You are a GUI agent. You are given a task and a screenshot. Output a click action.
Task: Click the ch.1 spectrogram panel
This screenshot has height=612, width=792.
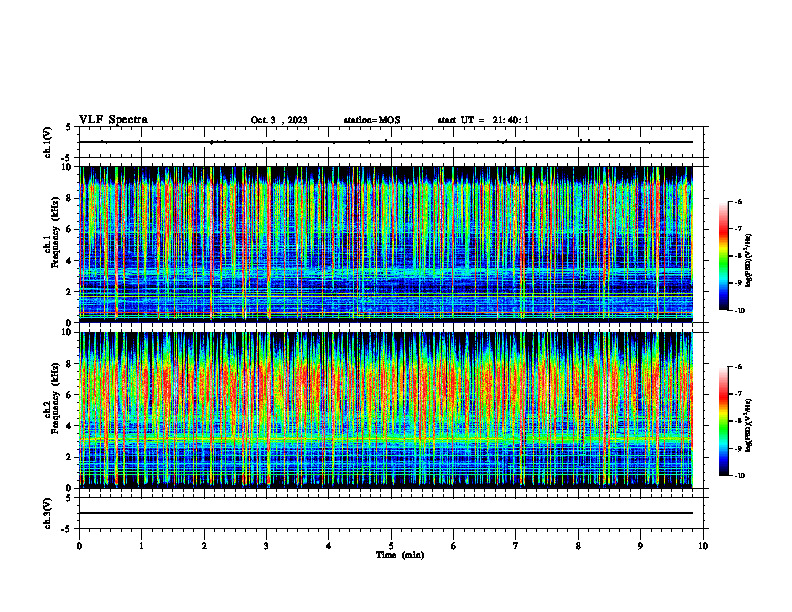[385, 244]
